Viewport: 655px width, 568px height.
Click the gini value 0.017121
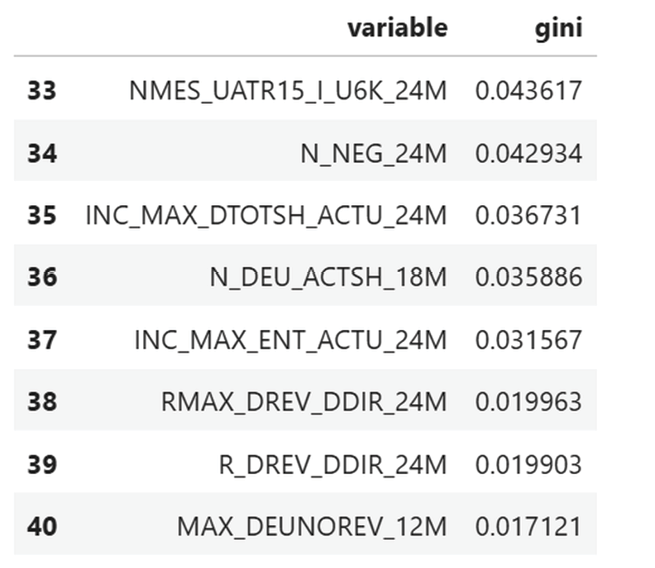(x=528, y=526)
